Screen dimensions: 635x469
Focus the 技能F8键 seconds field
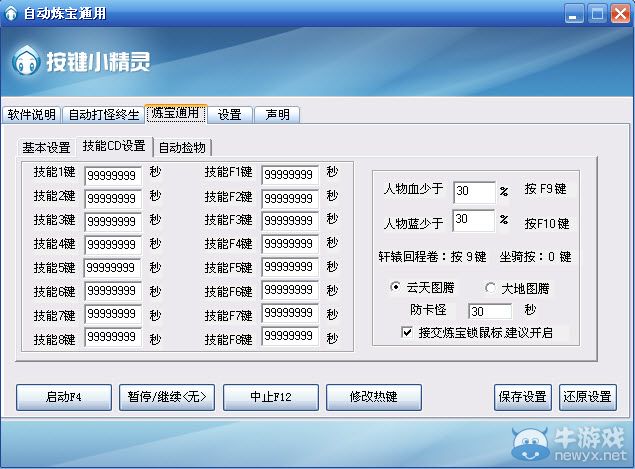point(290,336)
